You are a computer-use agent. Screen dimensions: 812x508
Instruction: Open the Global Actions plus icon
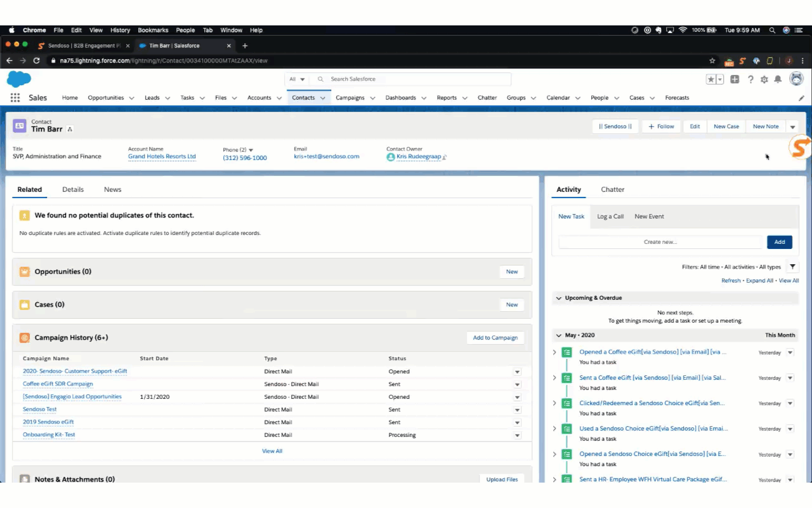click(x=735, y=79)
